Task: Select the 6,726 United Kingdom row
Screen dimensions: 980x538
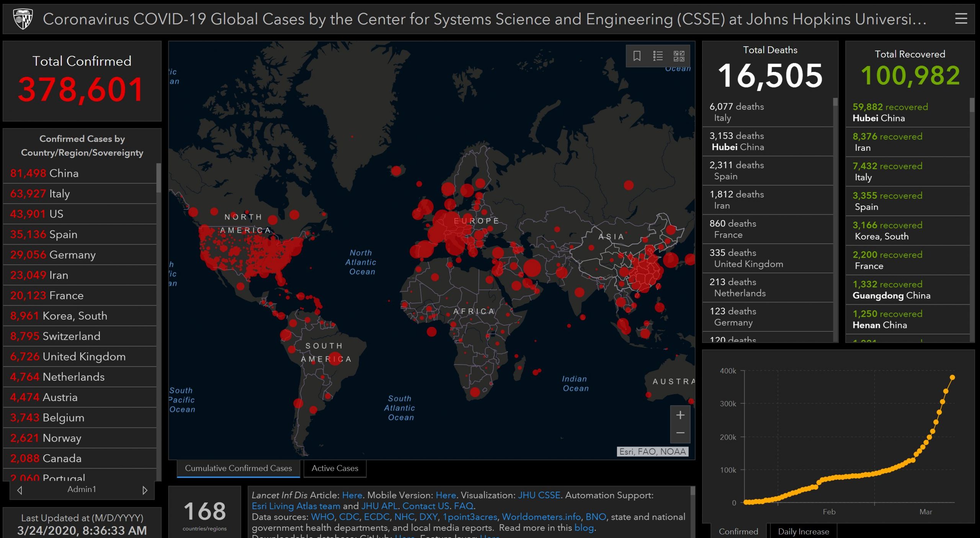Action: (80, 356)
